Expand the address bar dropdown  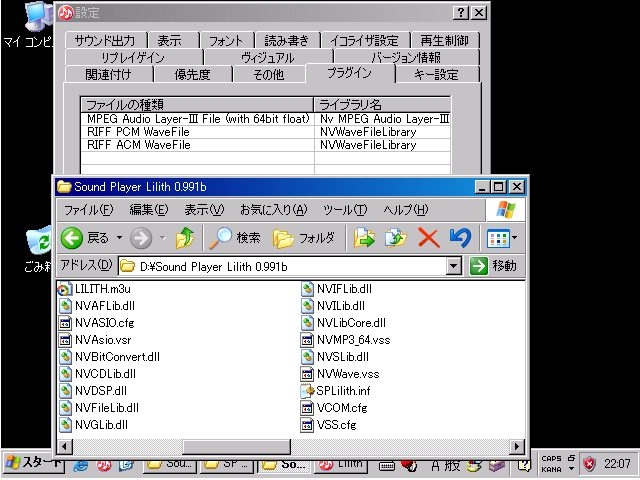coord(453,267)
